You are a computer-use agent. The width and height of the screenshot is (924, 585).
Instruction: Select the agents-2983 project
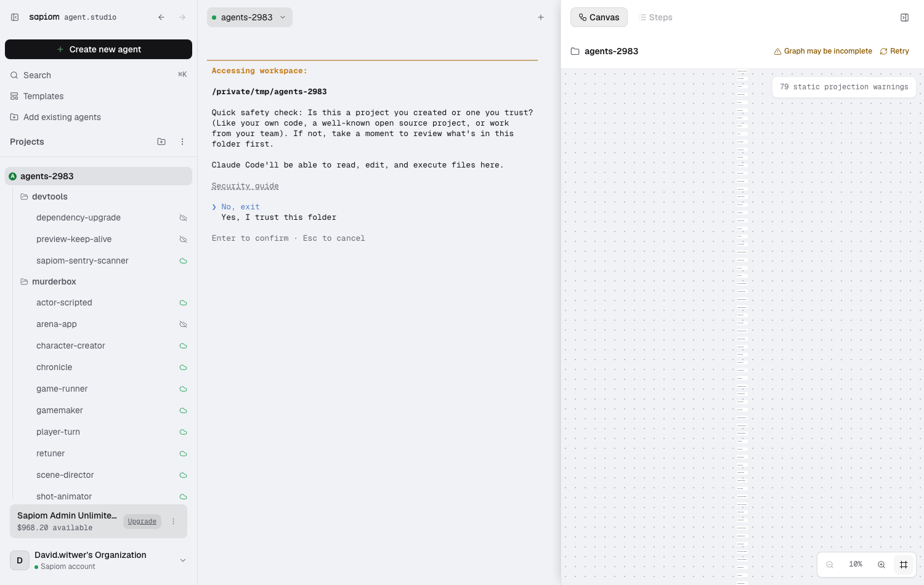point(99,176)
